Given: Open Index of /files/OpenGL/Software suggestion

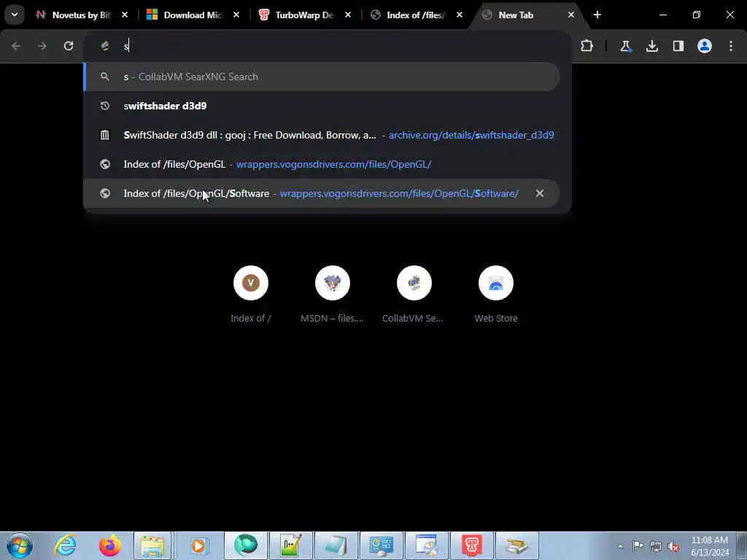Looking at the screenshot, I should tap(322, 193).
